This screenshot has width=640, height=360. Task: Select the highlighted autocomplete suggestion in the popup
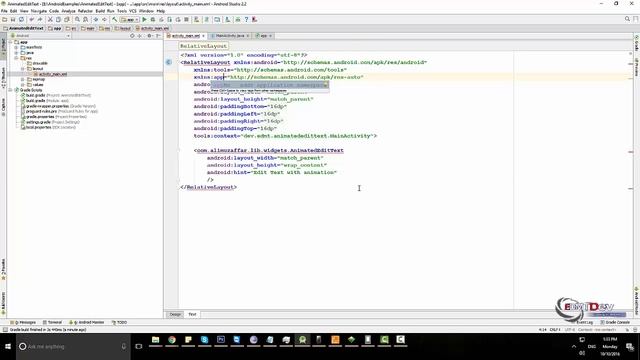coord(270,85)
